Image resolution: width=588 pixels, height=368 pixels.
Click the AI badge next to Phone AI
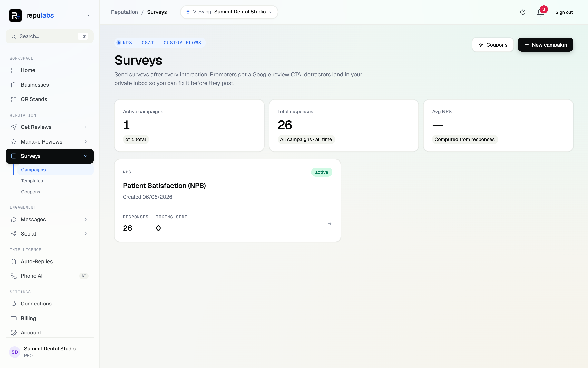pyautogui.click(x=84, y=276)
